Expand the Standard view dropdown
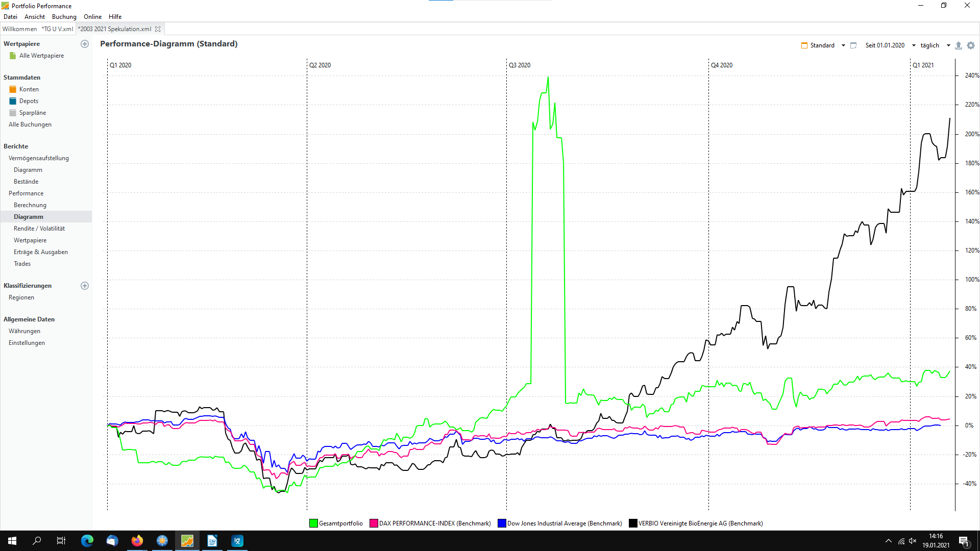This screenshot has height=551, width=980. click(843, 45)
